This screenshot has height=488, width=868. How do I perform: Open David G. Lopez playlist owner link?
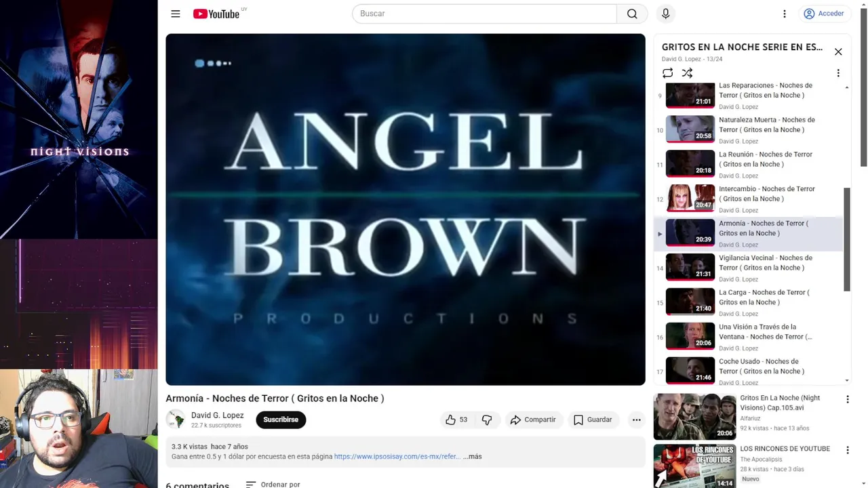tap(682, 59)
